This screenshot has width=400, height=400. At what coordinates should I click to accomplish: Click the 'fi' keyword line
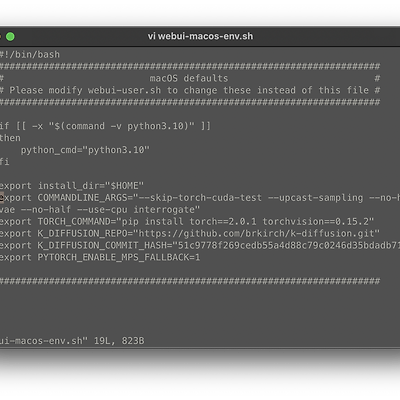pos(5,162)
